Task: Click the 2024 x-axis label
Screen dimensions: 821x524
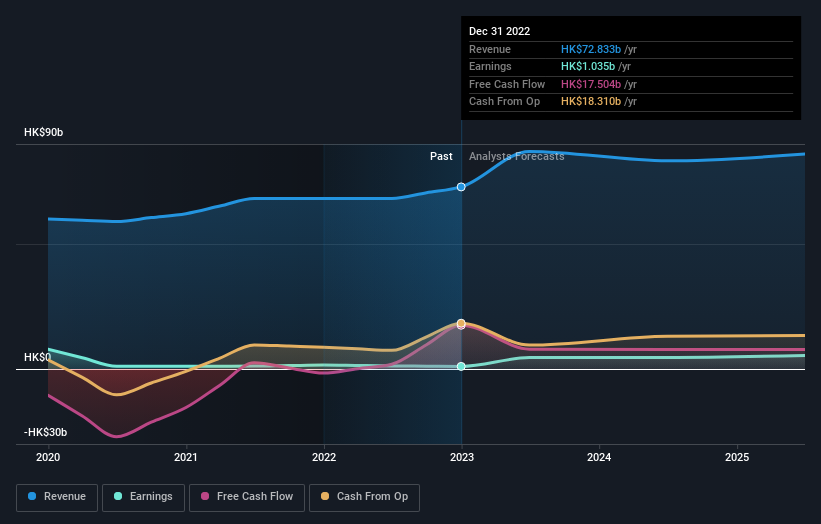Action: point(599,458)
